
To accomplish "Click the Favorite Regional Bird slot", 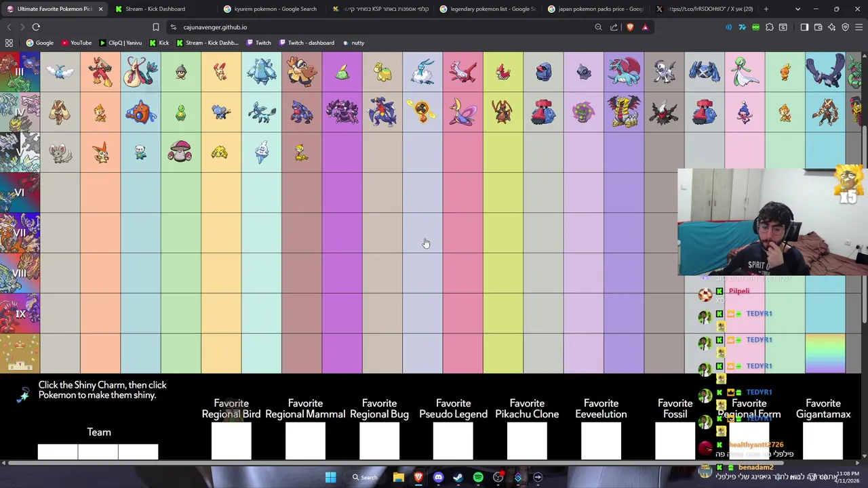I will tap(231, 441).
